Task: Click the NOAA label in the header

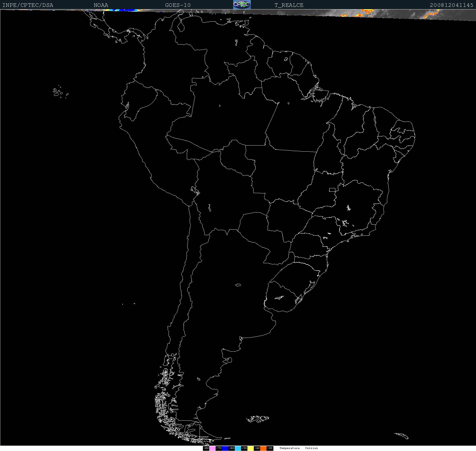Action: click(101, 5)
